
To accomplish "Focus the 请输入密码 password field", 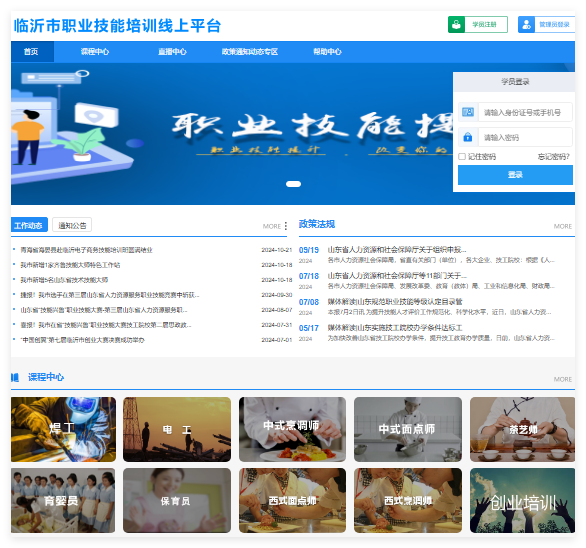I will tap(525, 137).
